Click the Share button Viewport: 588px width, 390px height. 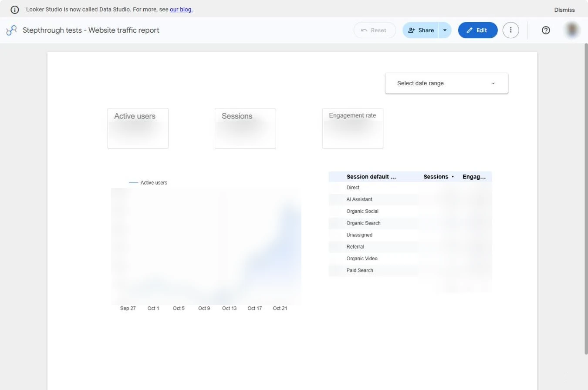[421, 30]
